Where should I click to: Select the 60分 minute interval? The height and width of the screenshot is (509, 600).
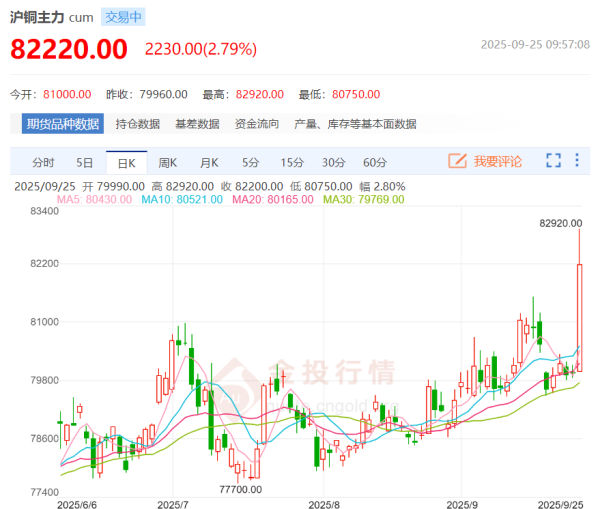[375, 162]
